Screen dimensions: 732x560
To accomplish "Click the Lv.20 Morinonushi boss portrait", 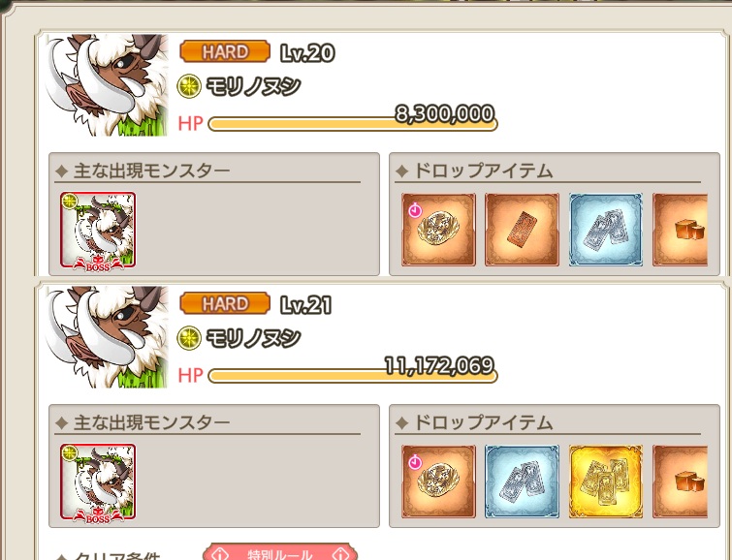I will pos(107,85).
